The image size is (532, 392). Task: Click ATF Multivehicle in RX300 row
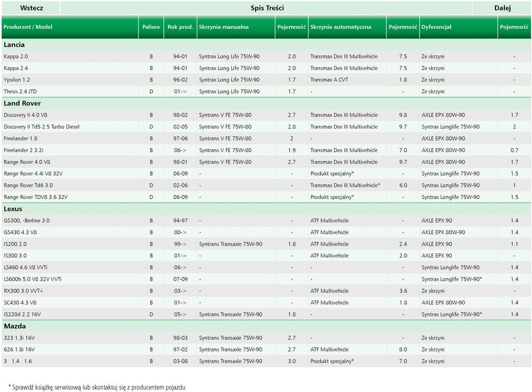point(329,291)
